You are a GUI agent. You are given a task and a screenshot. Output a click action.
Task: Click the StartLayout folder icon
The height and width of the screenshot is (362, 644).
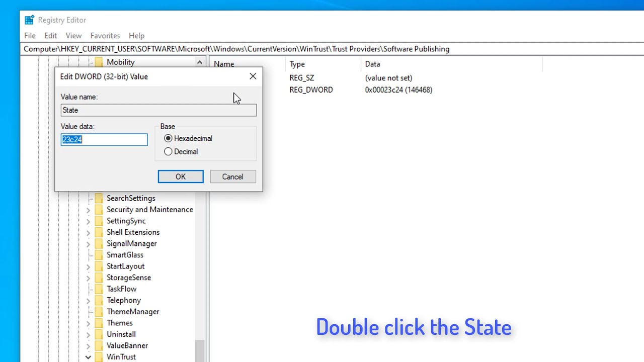tap(99, 266)
